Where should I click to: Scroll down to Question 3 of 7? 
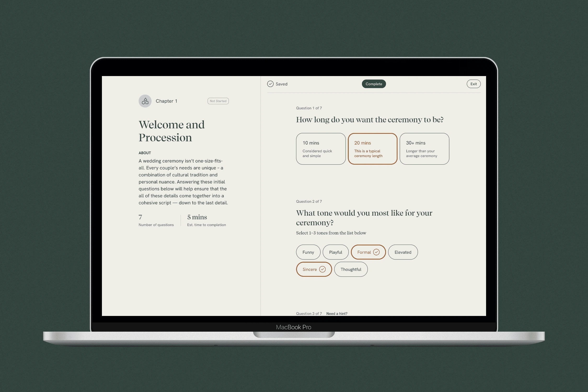click(309, 313)
